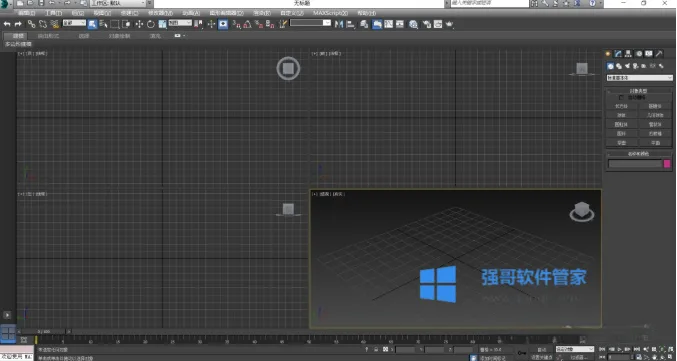Activate the Select and Rotate tool
677x361 pixels.
(x=151, y=24)
